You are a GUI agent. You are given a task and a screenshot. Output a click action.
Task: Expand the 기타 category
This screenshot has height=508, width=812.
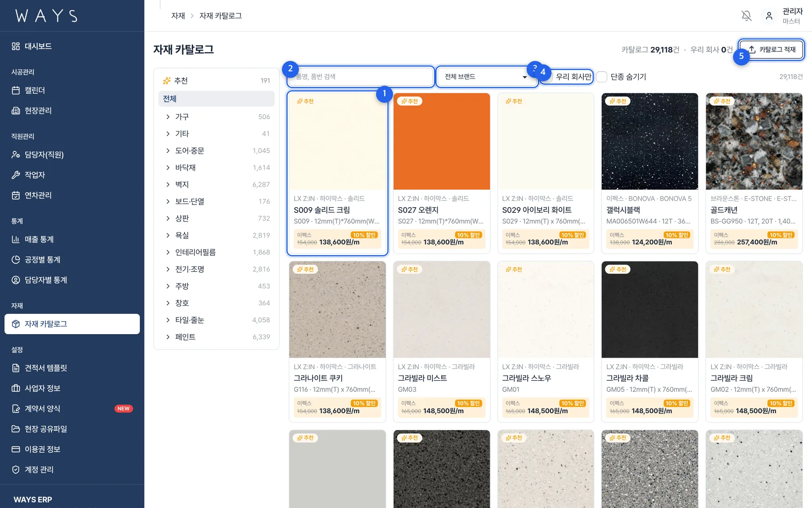[x=168, y=134]
